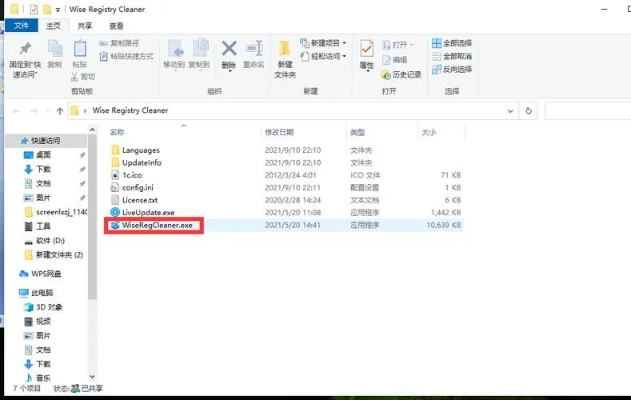Image resolution: width=631 pixels, height=400 pixels.
Task: Sort files by the 修改日期 column header
Action: pos(279,132)
